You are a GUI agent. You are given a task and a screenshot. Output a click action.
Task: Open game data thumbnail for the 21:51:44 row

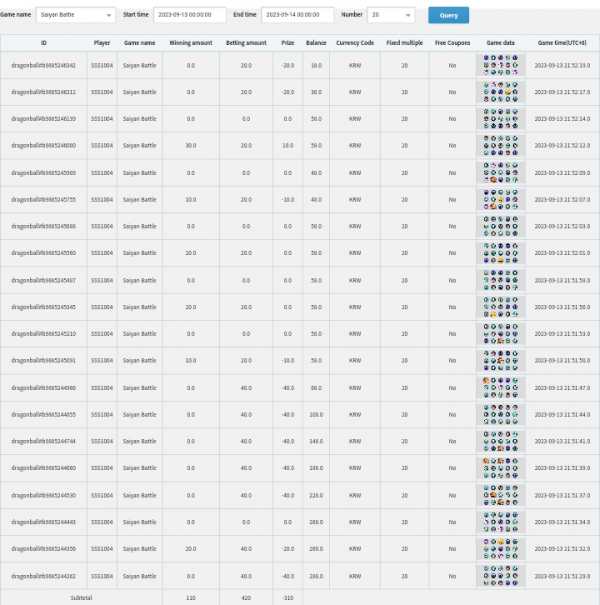pos(500,414)
